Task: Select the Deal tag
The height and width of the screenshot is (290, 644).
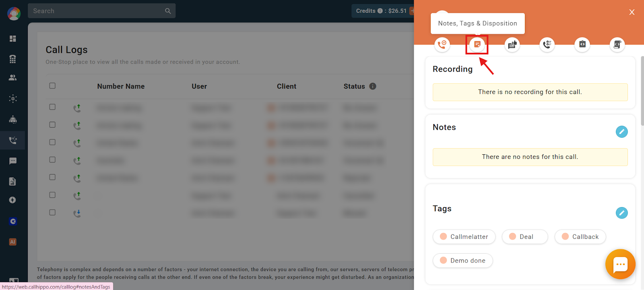Action: 525,237
